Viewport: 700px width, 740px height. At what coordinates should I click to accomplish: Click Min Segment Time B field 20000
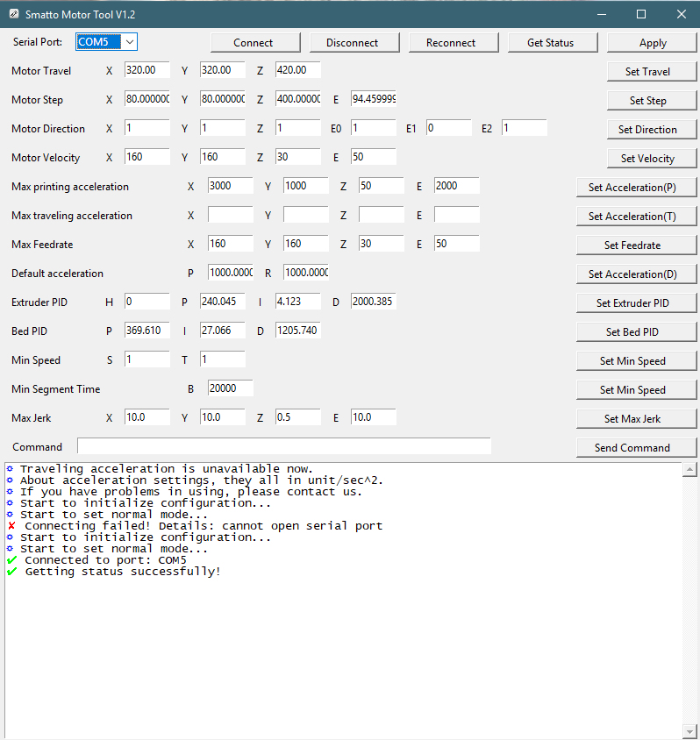pos(231,388)
